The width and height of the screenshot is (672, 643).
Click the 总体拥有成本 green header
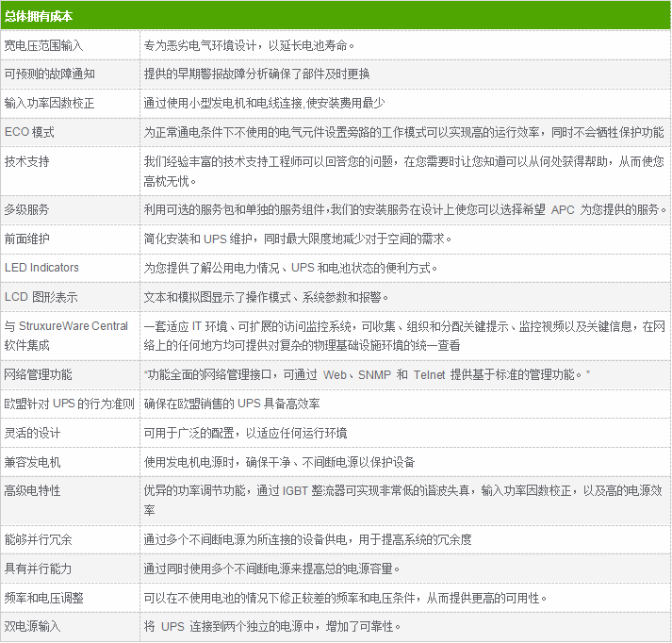coord(40,16)
